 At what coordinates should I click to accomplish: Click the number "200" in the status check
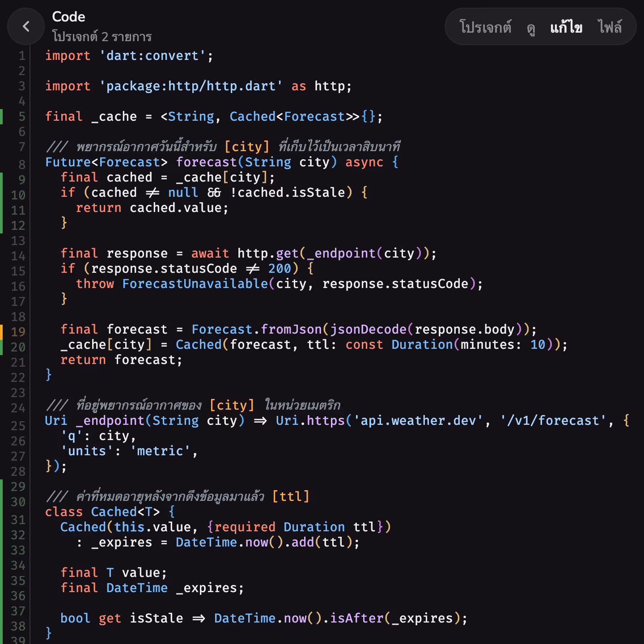click(x=280, y=269)
